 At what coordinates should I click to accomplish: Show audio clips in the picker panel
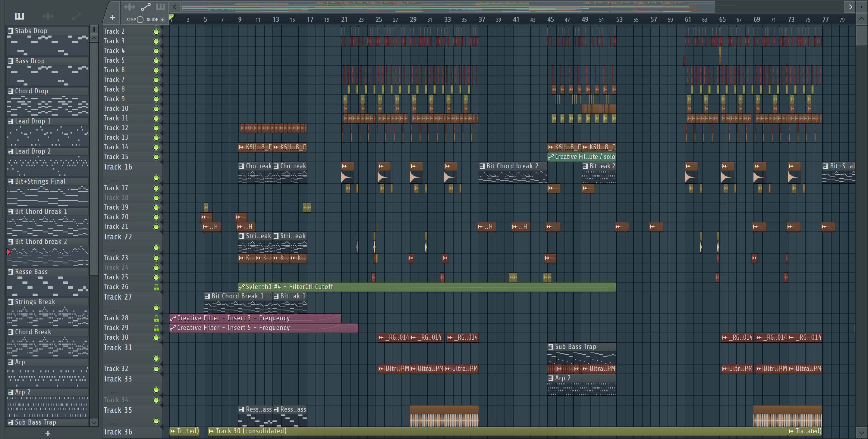click(x=48, y=16)
